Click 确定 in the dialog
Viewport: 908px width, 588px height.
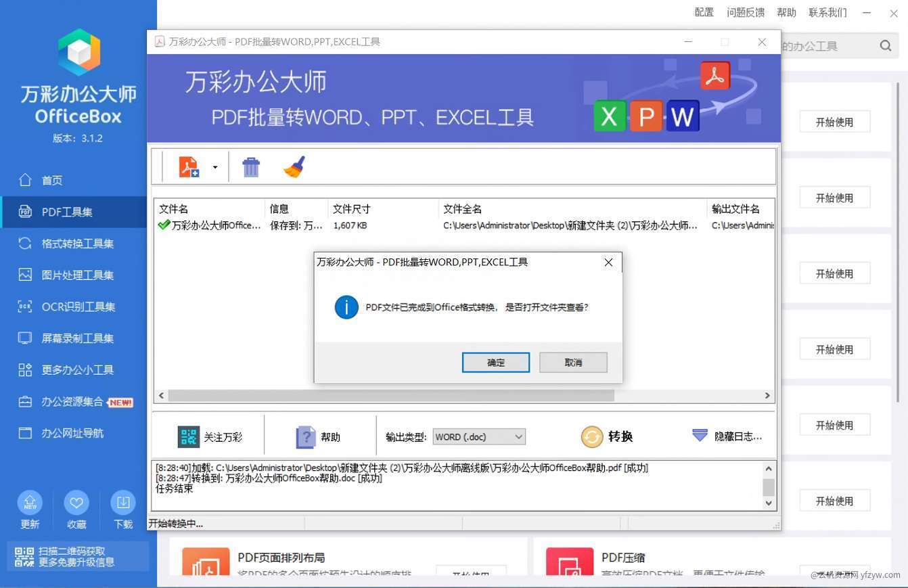(496, 363)
